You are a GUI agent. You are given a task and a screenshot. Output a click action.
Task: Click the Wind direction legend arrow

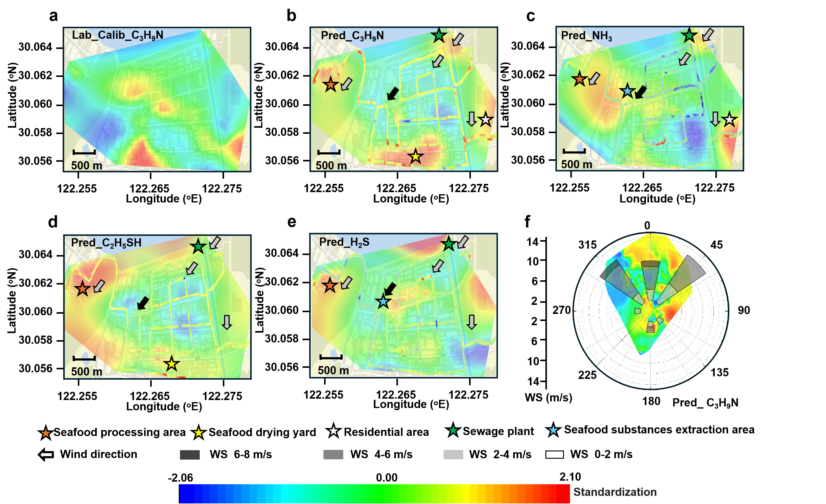[x=46, y=455]
